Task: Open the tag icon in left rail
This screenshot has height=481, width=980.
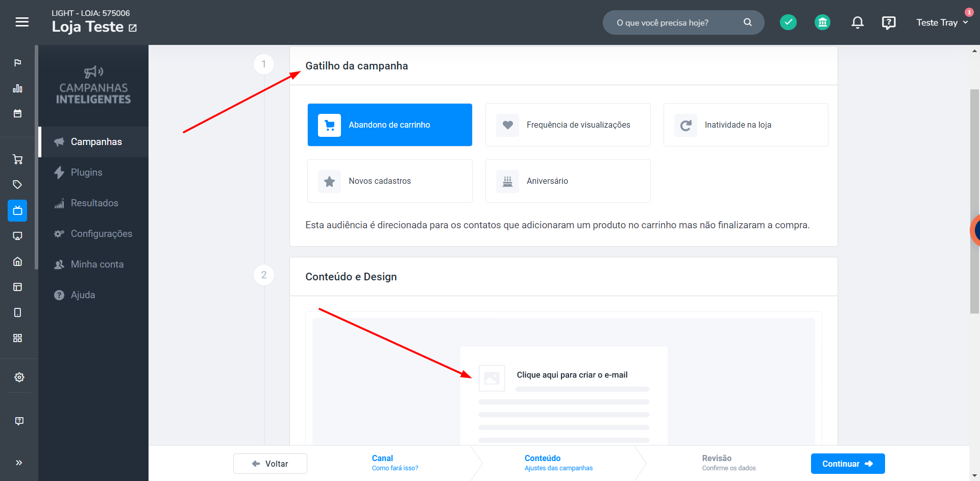Action: click(18, 185)
